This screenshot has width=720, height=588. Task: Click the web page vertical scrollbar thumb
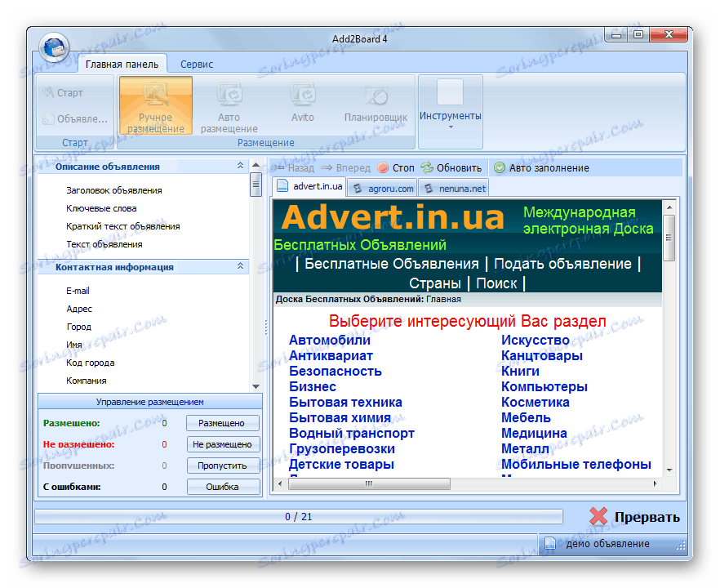669,238
